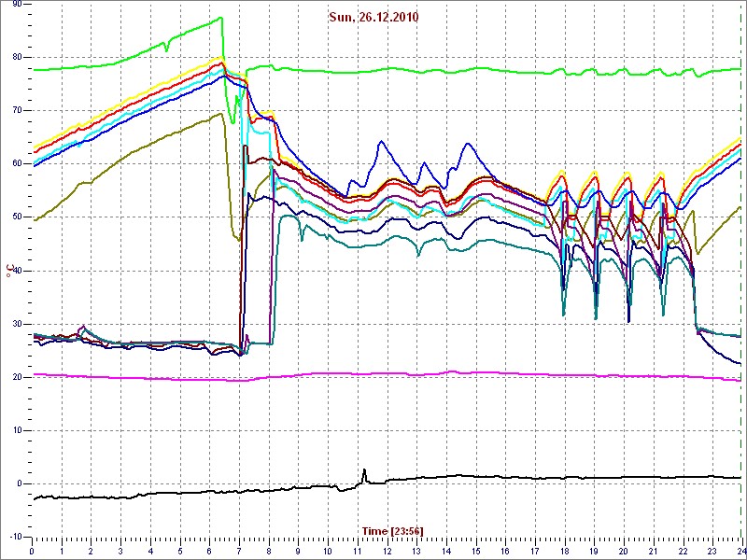Click hour '12' on the time axis
This screenshot has width=747, height=560.
click(387, 552)
